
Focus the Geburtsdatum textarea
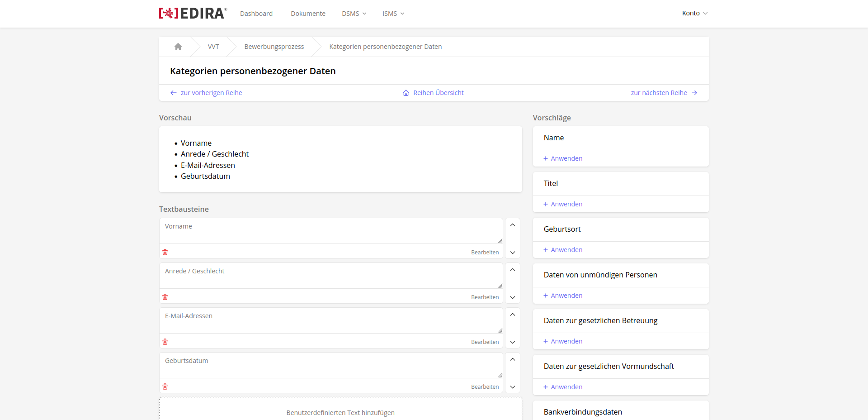point(331,366)
